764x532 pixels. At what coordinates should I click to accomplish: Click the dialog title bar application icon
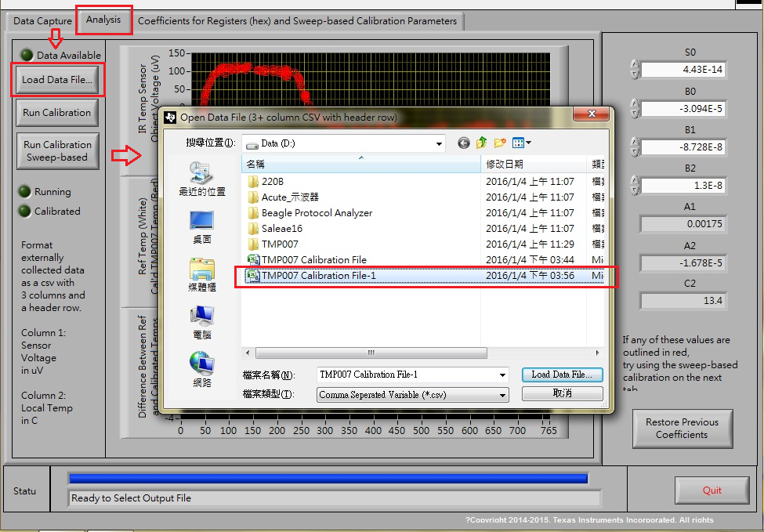(170, 117)
